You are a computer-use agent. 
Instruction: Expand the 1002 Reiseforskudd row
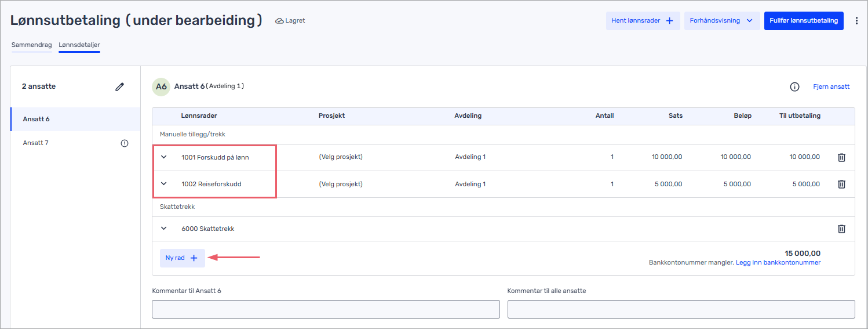click(x=163, y=184)
